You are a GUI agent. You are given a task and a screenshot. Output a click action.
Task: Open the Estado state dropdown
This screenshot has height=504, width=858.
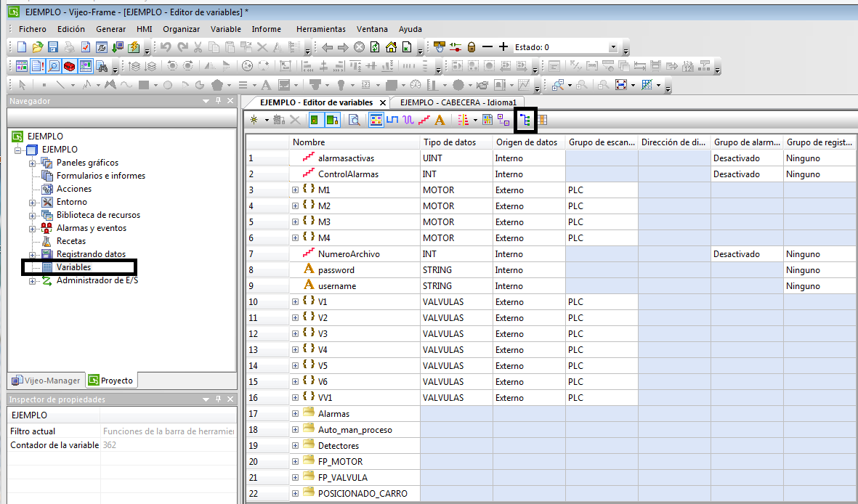pyautogui.click(x=613, y=48)
